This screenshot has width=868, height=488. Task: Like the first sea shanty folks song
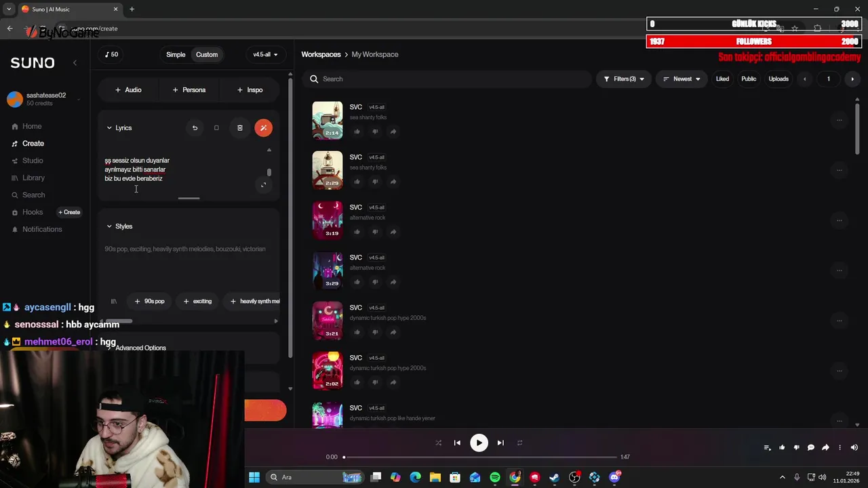pos(357,131)
